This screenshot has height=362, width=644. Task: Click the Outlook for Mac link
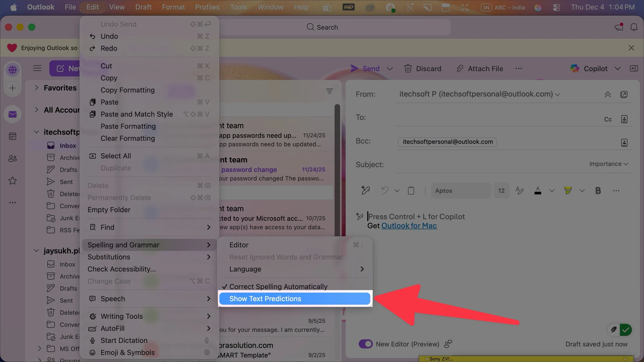click(x=409, y=226)
